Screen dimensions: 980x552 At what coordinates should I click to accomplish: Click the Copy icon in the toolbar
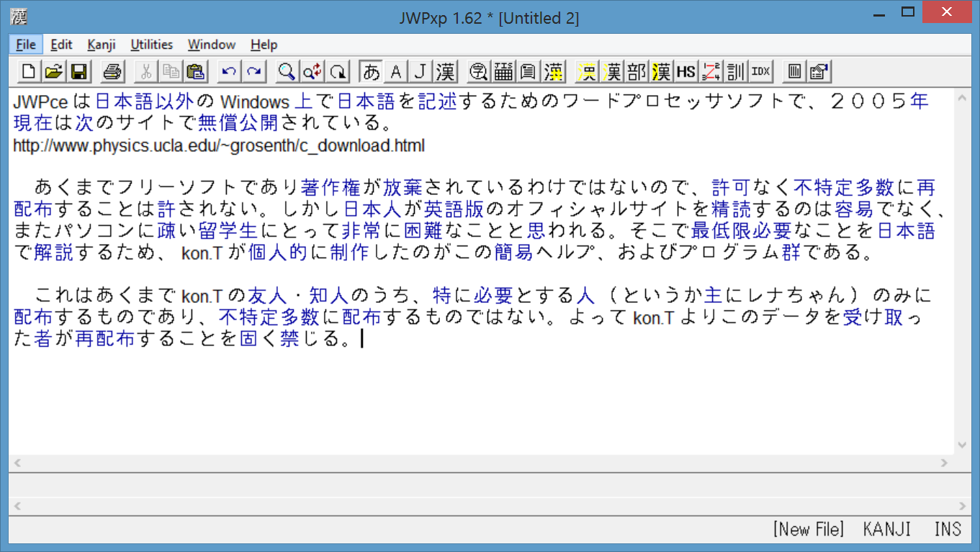point(171,71)
